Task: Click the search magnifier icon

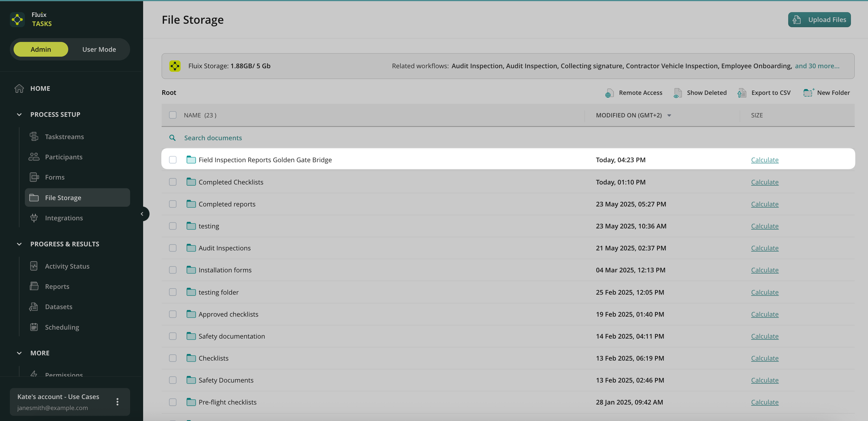Action: click(x=172, y=138)
